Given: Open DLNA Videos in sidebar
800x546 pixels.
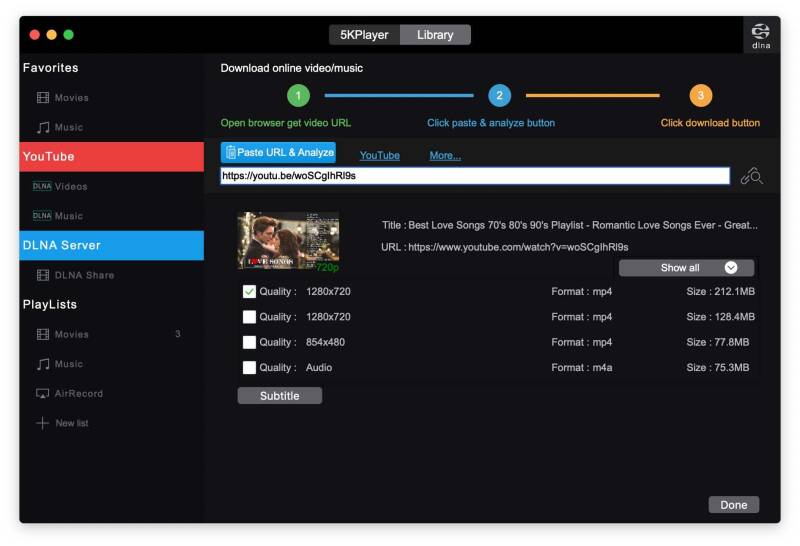Looking at the screenshot, I should tap(60, 186).
